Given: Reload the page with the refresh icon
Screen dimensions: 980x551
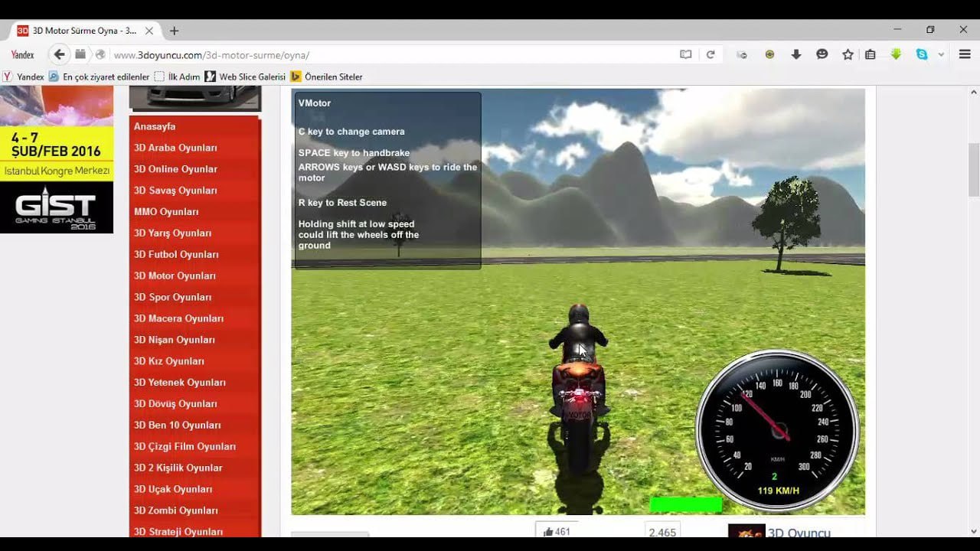Looking at the screenshot, I should click(710, 54).
